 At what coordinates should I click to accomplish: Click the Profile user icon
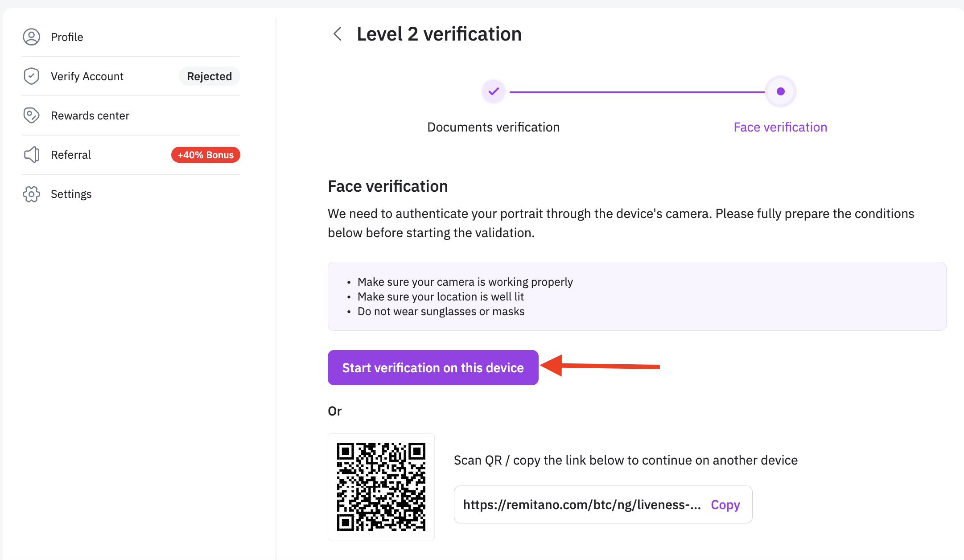coord(31,37)
